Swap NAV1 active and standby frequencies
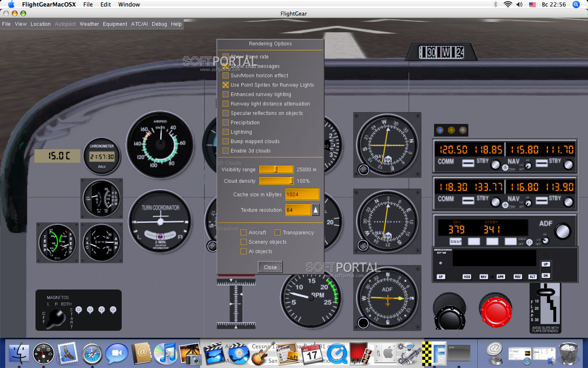 pos(541,163)
